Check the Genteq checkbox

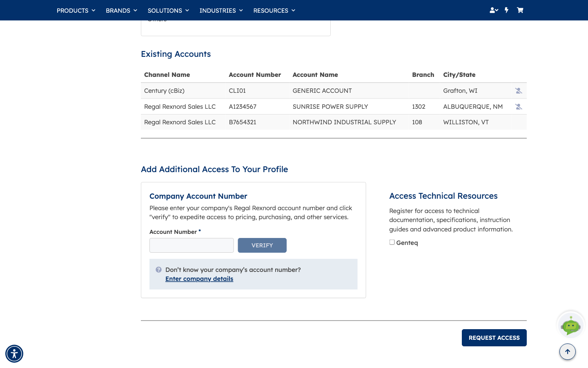(392, 242)
